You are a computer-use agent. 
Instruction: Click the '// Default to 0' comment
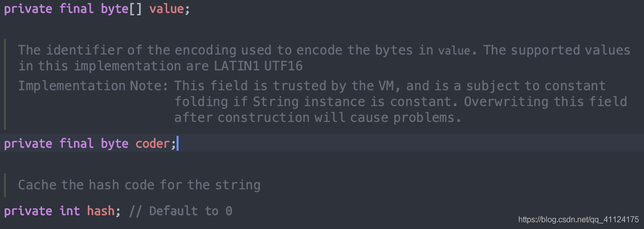(181, 211)
